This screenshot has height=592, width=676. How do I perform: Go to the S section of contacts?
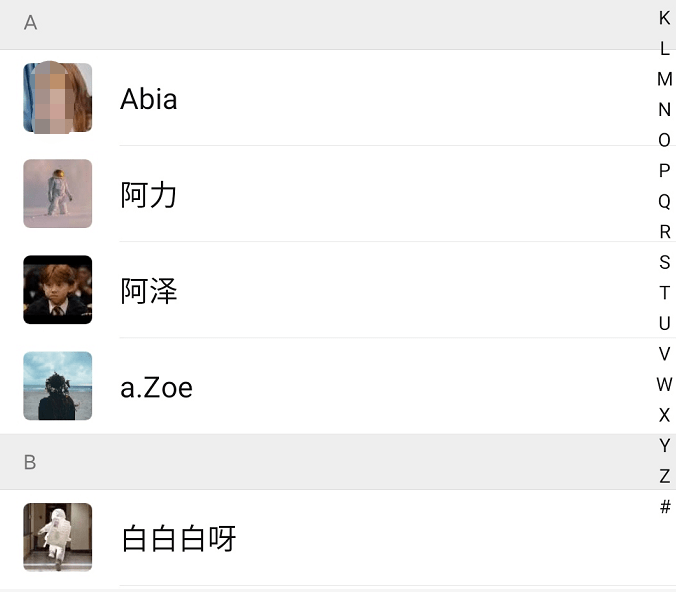click(665, 263)
